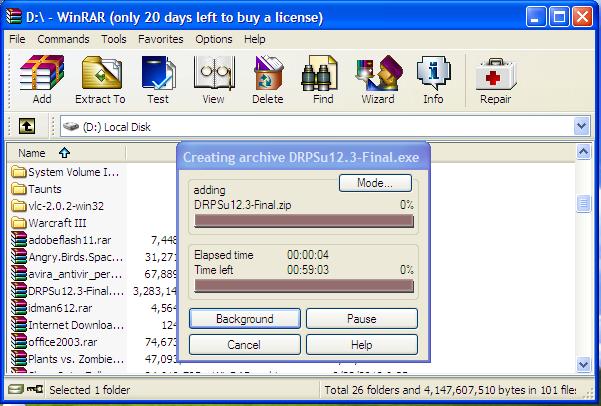
Task: Select the System Volume I... folder row
Action: 65,172
